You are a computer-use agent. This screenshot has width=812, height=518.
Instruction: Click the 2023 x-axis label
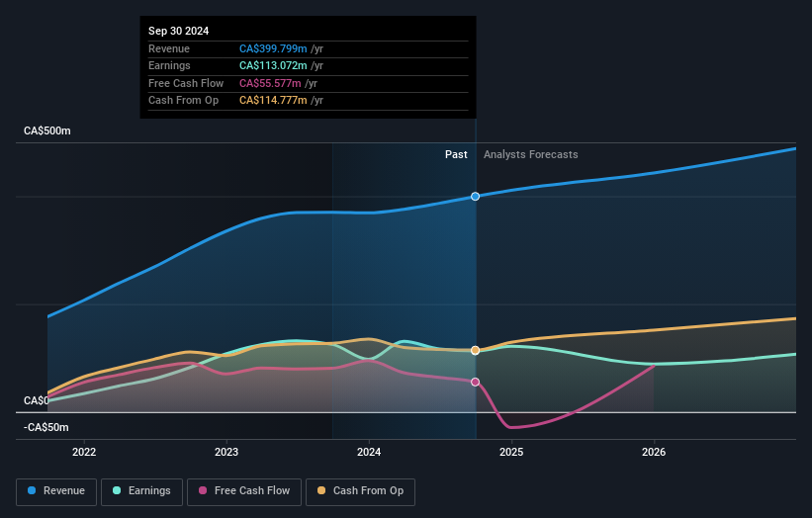pyautogui.click(x=226, y=452)
